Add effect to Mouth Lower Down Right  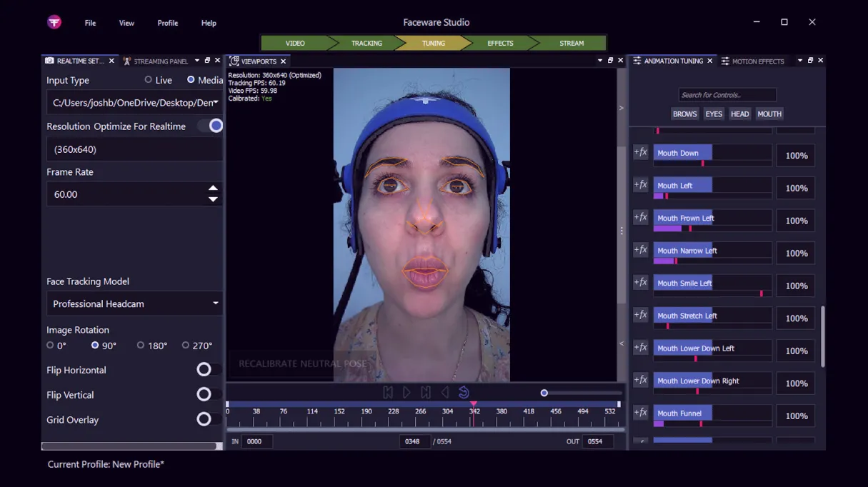[x=641, y=380]
